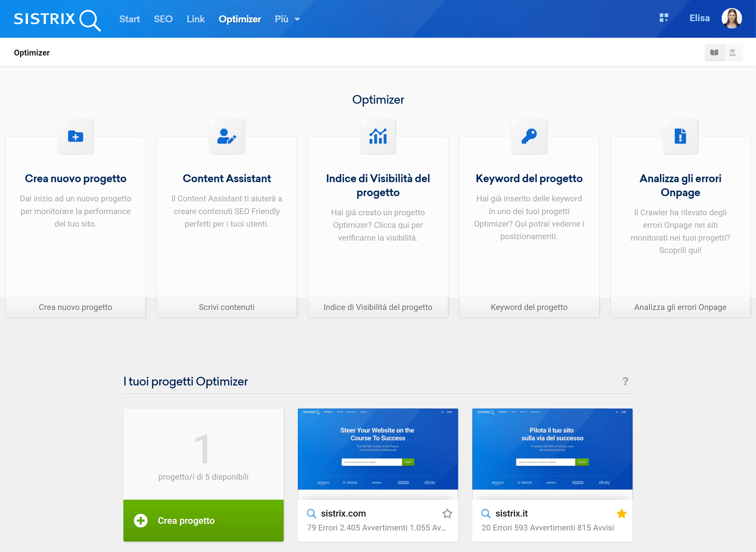Click the Crea nuovo progetto description text

tap(76, 211)
